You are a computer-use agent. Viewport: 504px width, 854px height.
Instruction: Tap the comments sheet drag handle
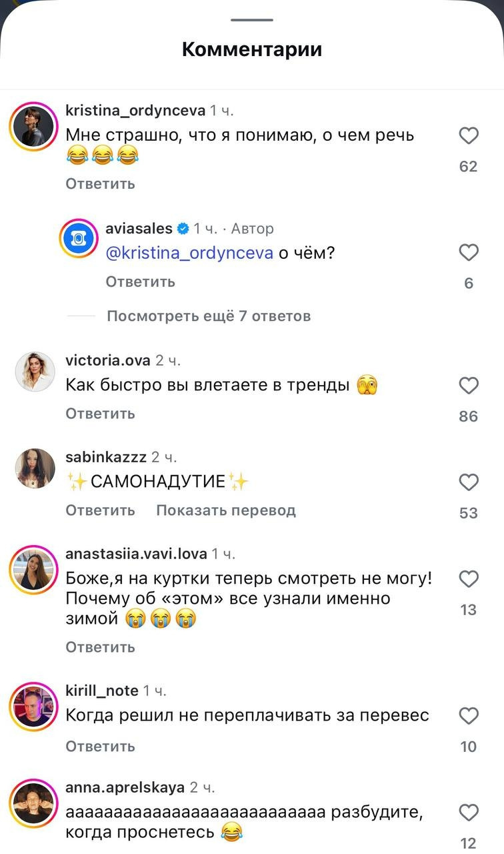coord(252,20)
